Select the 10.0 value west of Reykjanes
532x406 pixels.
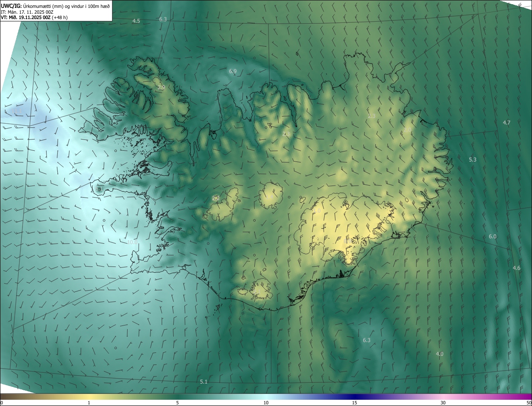132,242
